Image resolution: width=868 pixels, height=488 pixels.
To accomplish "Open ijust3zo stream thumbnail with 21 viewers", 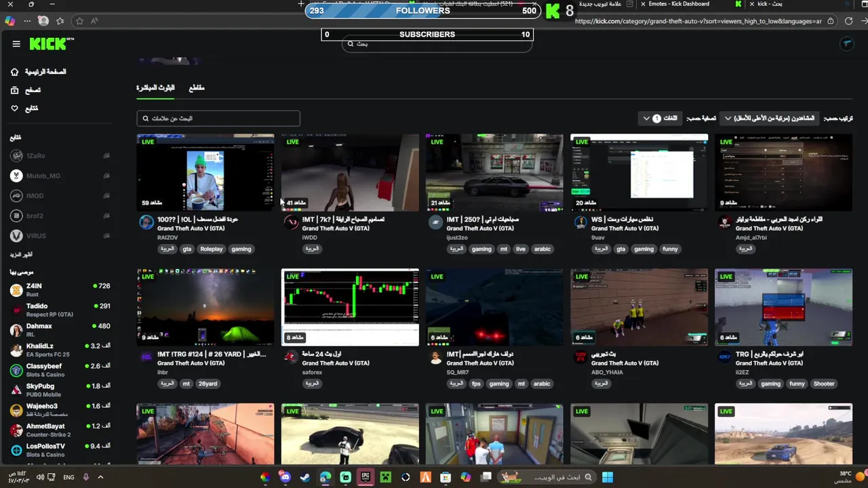I will pyautogui.click(x=494, y=172).
